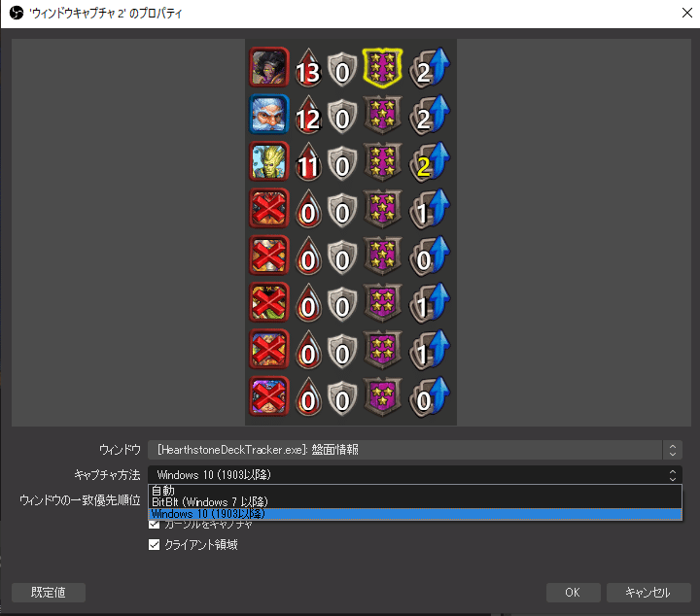
Task: Close the properties dialog window
Action: tap(687, 13)
